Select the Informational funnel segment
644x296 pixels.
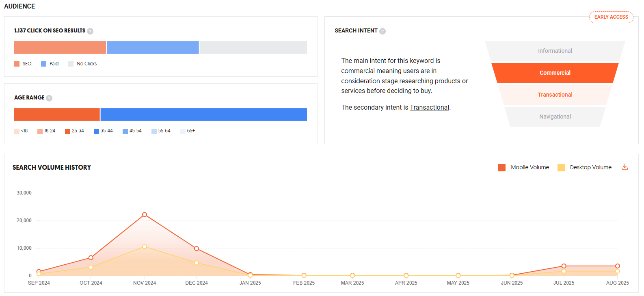click(555, 51)
